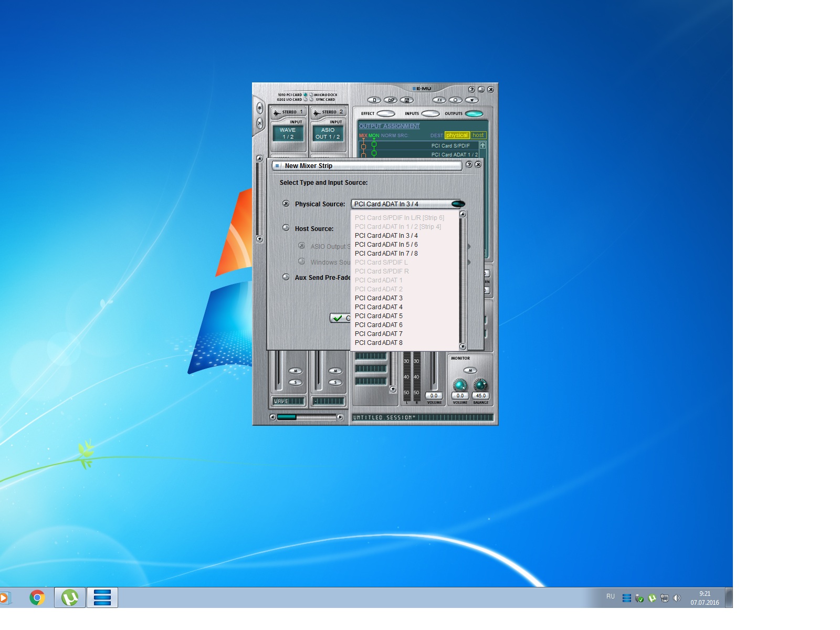Close the New Mixer Strip dialog
The image size is (840, 630).
(x=478, y=165)
